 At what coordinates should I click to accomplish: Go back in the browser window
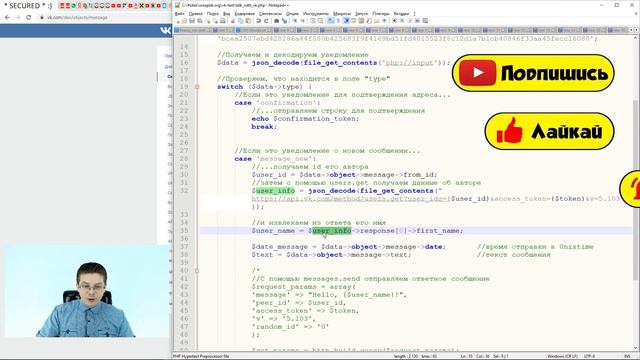coord(7,18)
